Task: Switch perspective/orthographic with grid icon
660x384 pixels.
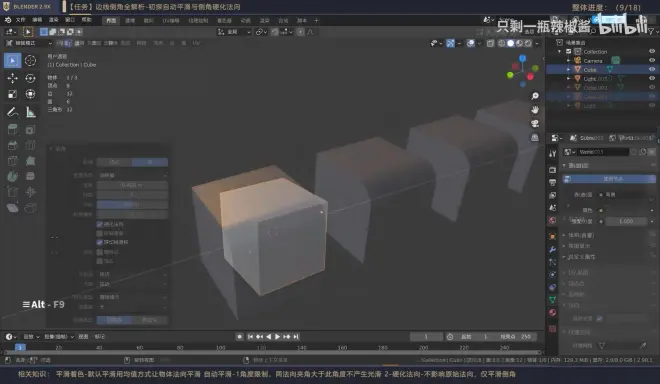Action: [x=535, y=137]
